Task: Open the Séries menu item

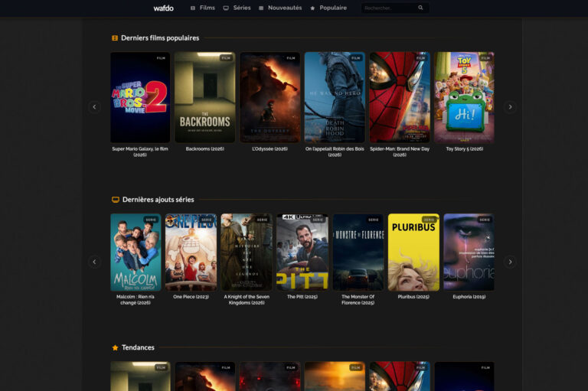Action: click(x=242, y=8)
